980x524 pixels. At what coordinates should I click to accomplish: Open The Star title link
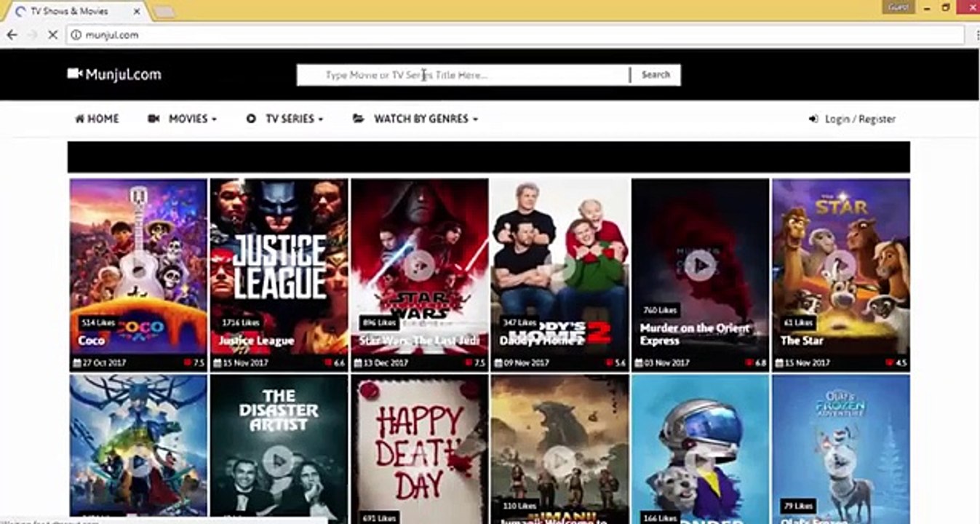coord(802,341)
